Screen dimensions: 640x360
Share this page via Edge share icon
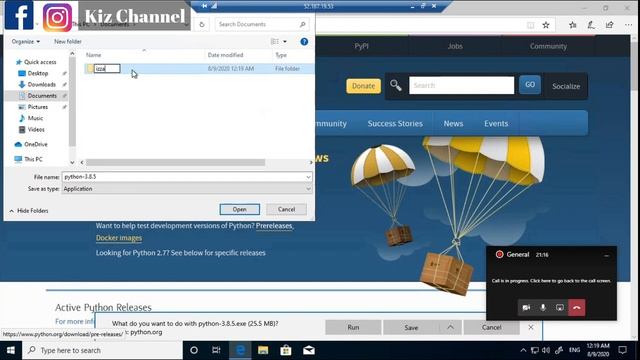tap(609, 25)
